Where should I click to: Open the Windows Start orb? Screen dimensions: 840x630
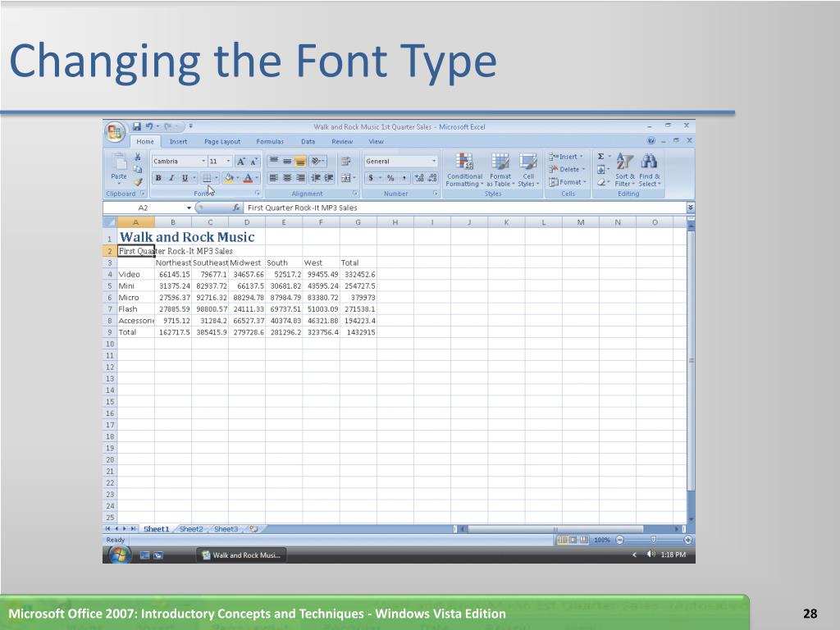[120, 555]
